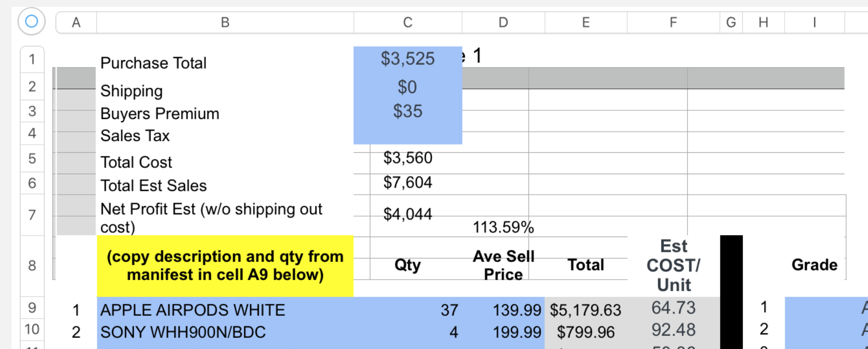Select row 5 header

[32, 159]
